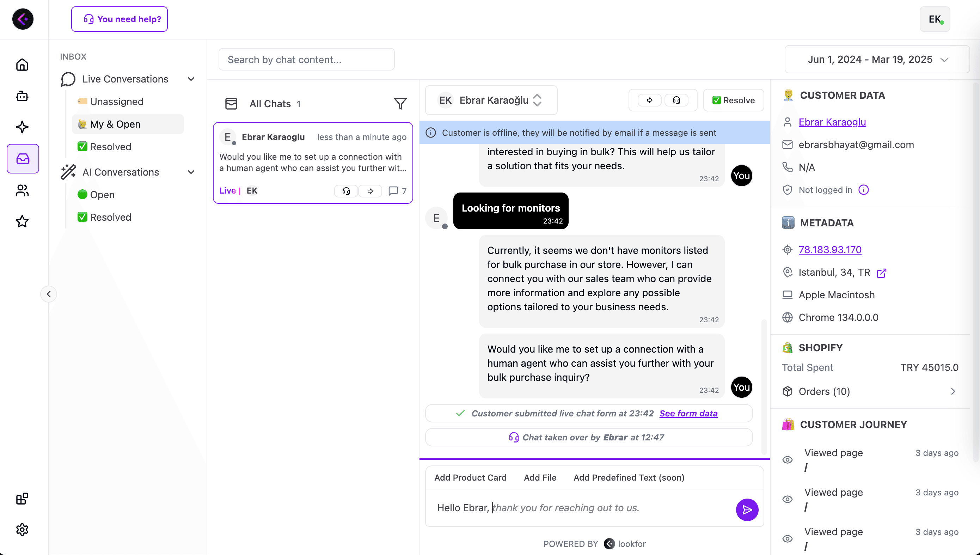This screenshot has width=980, height=555.
Task: Send the message using the paper plane icon
Action: tap(747, 510)
